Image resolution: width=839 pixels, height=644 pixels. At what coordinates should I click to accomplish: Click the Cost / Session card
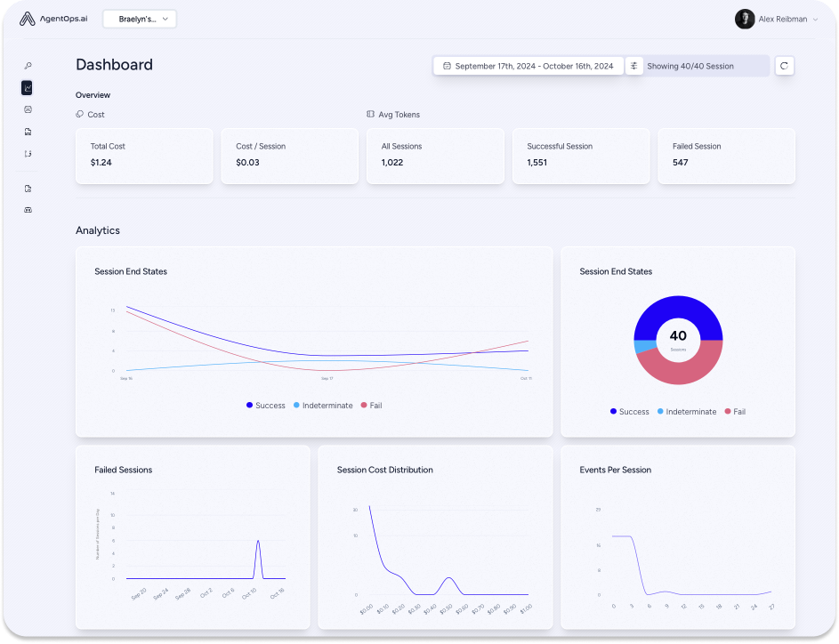coord(289,156)
